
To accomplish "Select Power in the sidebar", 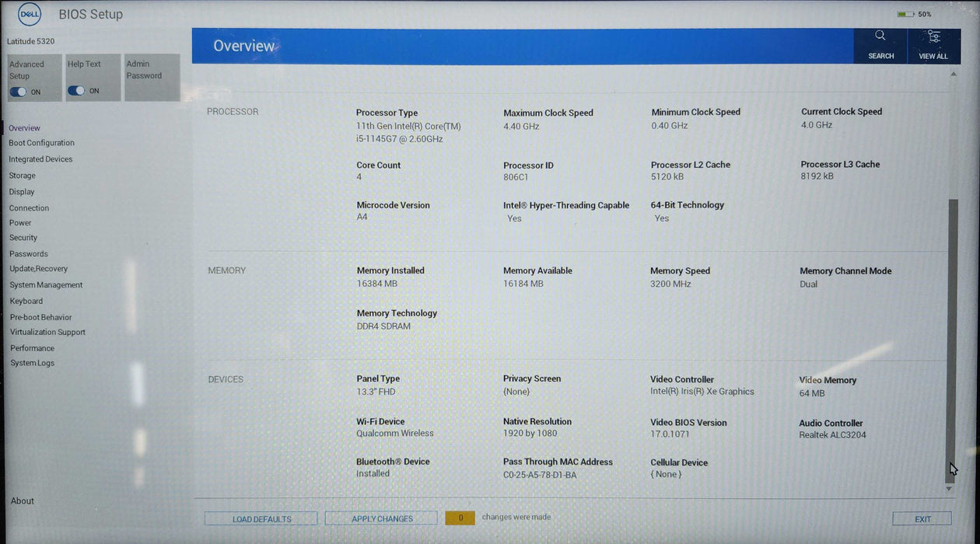I will pos(20,223).
